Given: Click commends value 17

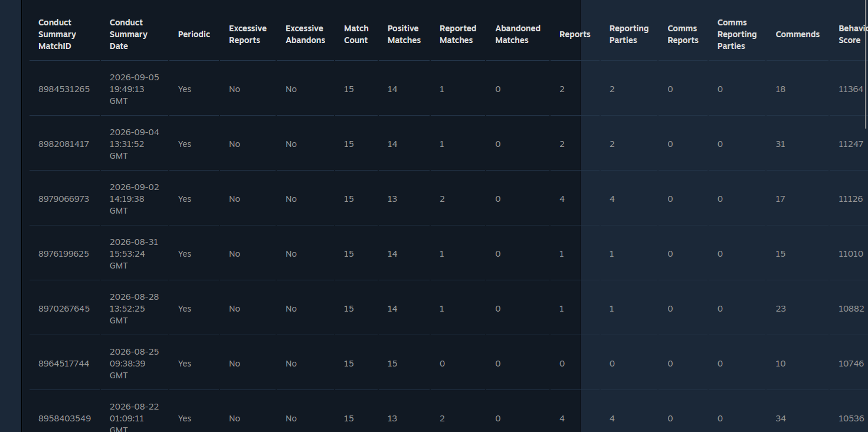Looking at the screenshot, I should [x=780, y=199].
